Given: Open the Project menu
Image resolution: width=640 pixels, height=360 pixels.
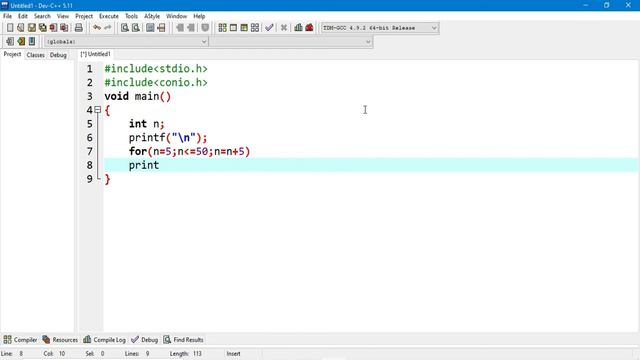Looking at the screenshot, I should click(x=84, y=16).
